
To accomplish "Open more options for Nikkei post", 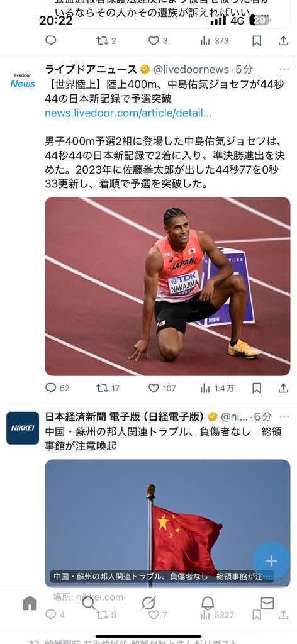I will [x=284, y=416].
